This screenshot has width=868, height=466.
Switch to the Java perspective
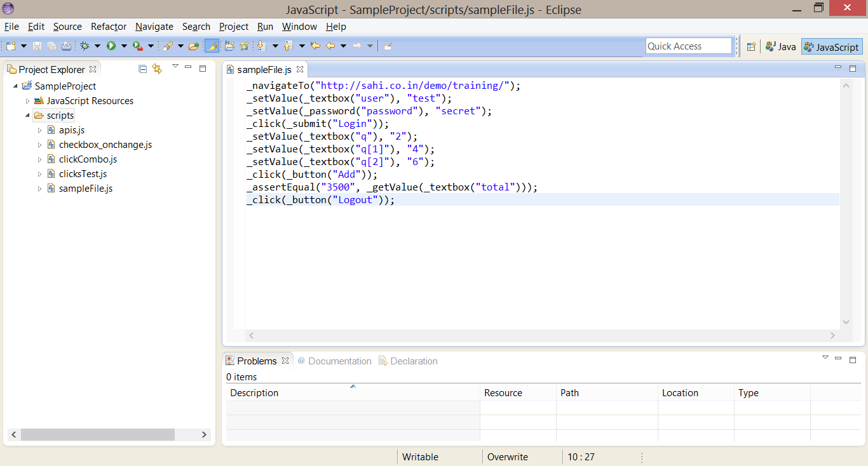click(x=780, y=46)
